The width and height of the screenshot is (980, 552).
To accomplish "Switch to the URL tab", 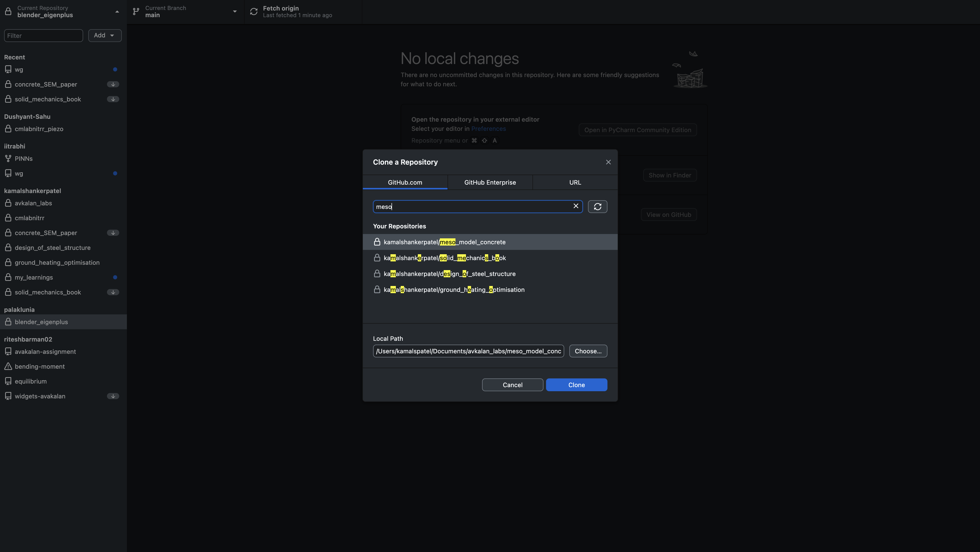I will coord(575,182).
